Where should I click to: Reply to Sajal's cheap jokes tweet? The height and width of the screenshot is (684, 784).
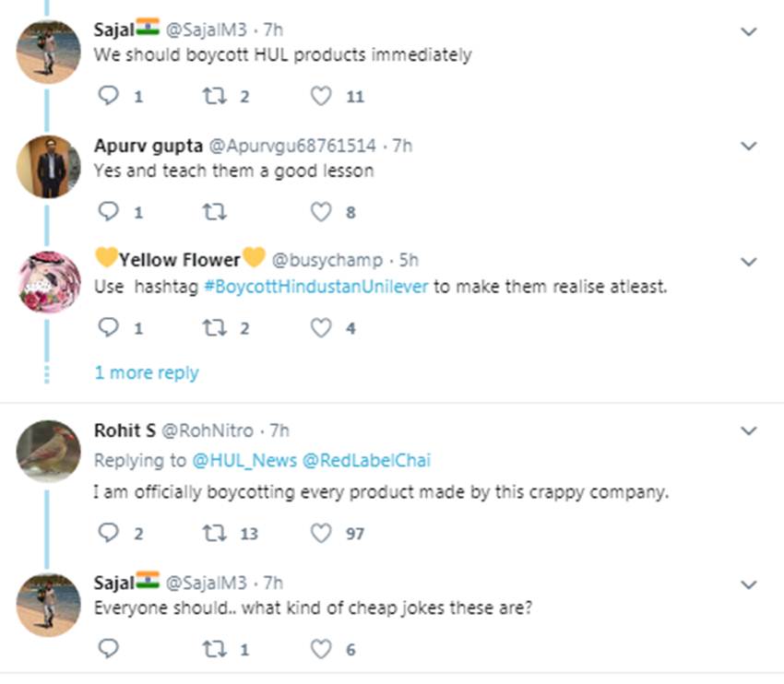pyautogui.click(x=109, y=650)
